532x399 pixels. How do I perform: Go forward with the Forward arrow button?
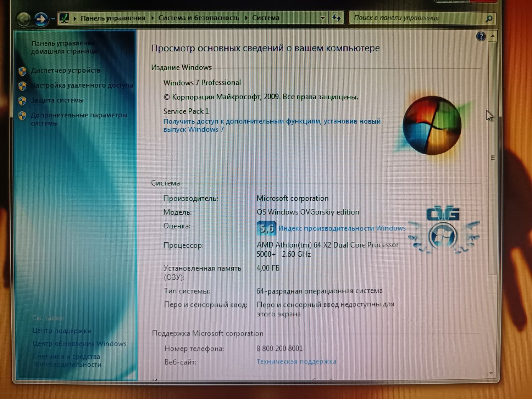click(x=41, y=19)
